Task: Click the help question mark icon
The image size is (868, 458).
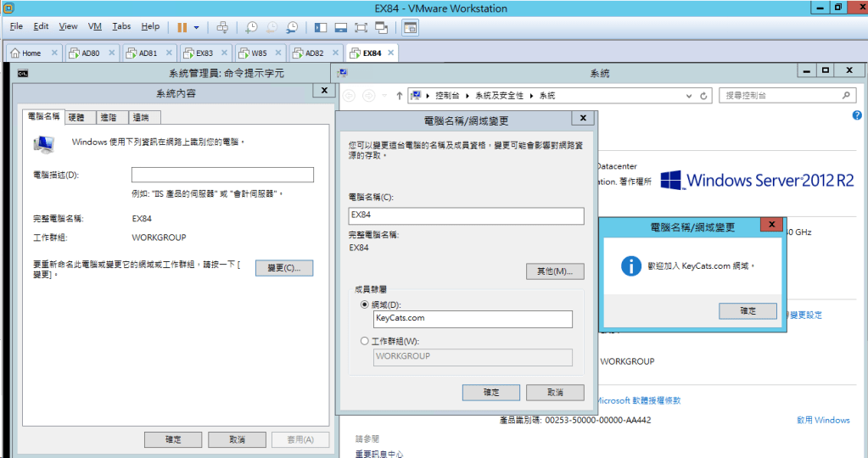Action: pos(857,115)
